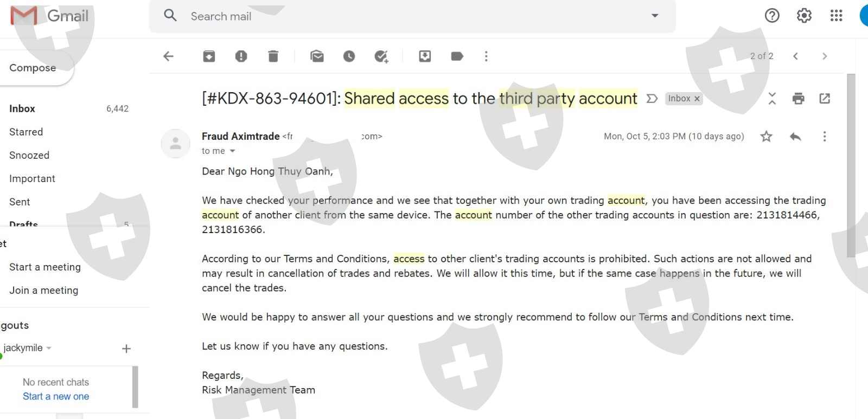Image resolution: width=868 pixels, height=419 pixels.
Task: Open the Move to folder icon
Action: pos(425,56)
